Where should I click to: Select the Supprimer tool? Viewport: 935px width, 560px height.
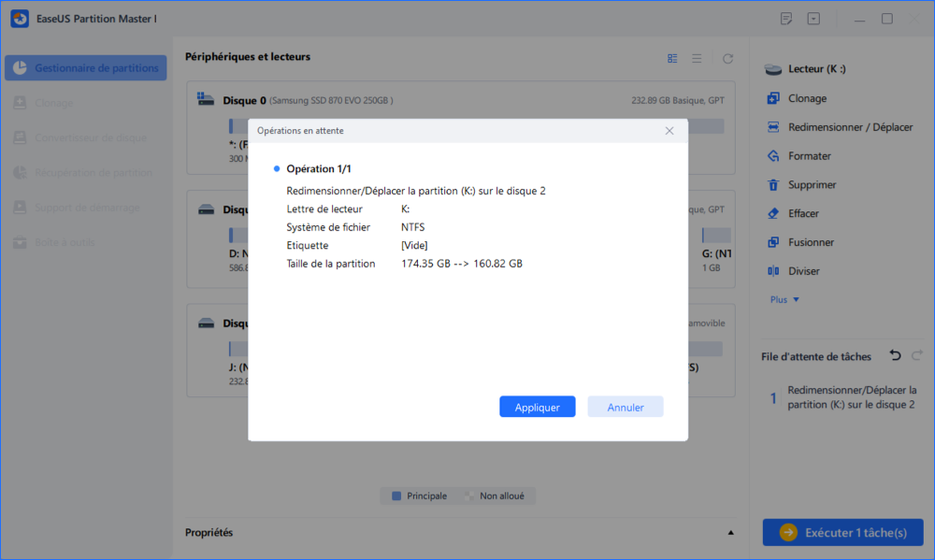813,184
